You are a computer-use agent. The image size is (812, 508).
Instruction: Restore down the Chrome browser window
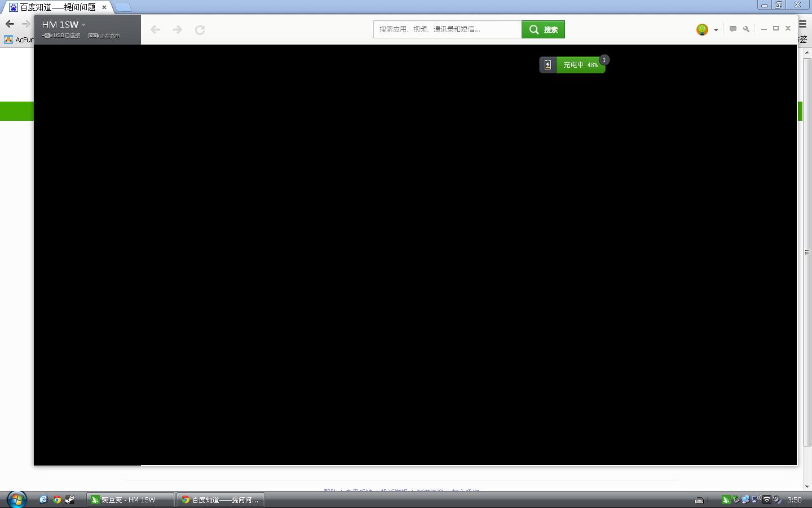click(778, 5)
